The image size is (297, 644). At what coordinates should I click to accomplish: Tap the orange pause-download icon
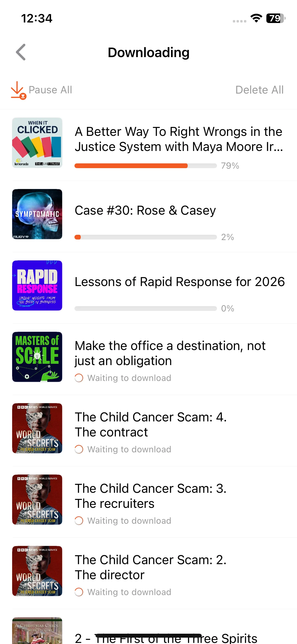point(18,90)
